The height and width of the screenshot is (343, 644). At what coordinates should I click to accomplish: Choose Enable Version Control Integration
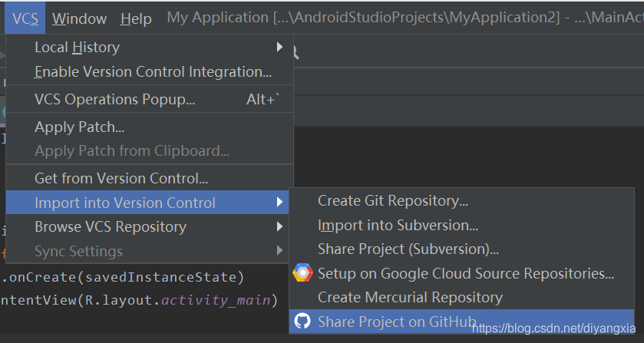[150, 72]
